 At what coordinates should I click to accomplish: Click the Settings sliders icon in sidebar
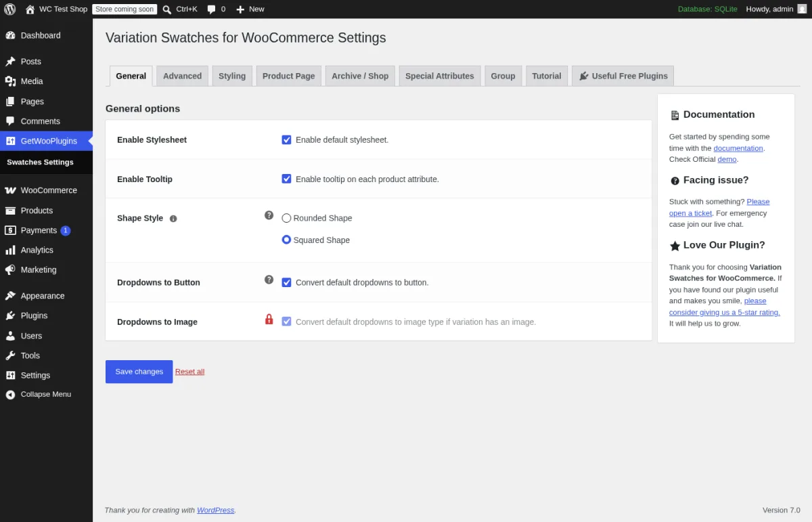(x=10, y=375)
